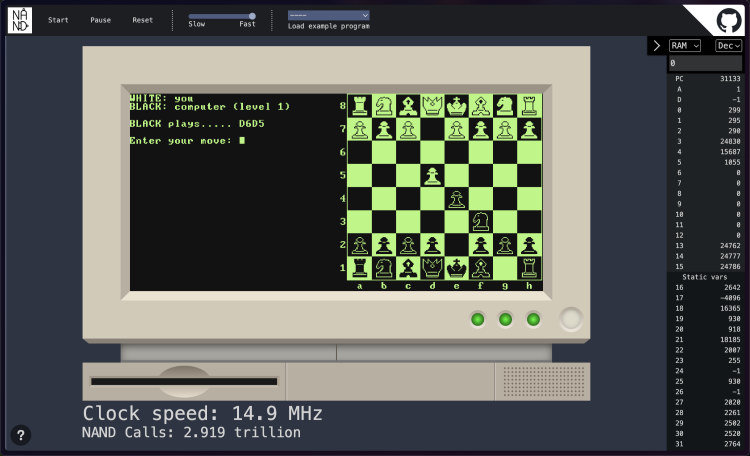
Task: Open the Load example program dropdown
Action: [x=329, y=15]
